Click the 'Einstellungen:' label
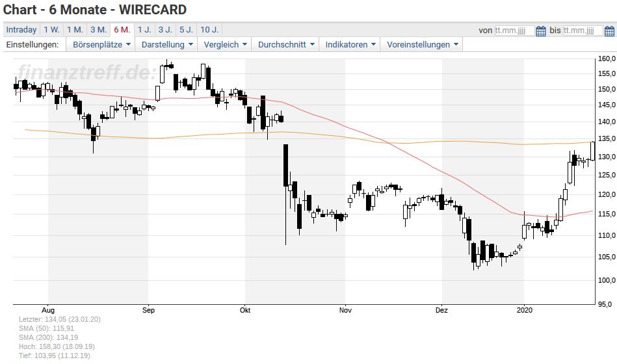This screenshot has width=617, height=364. (x=33, y=44)
